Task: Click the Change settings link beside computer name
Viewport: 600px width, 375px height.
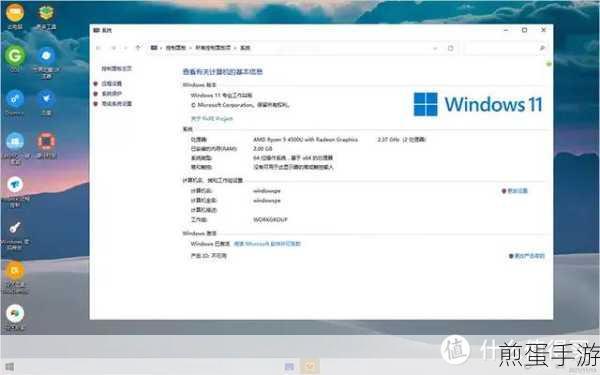Action: [x=517, y=191]
